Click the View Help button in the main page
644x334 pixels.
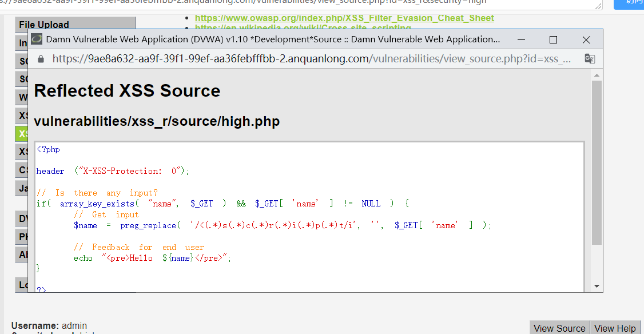(615, 328)
